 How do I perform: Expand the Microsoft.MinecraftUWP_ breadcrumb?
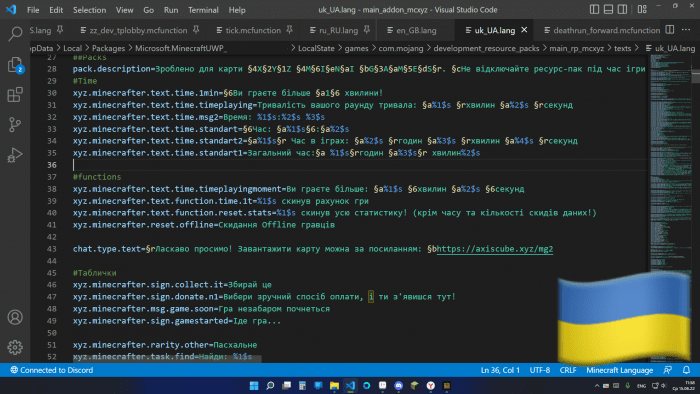pos(180,48)
